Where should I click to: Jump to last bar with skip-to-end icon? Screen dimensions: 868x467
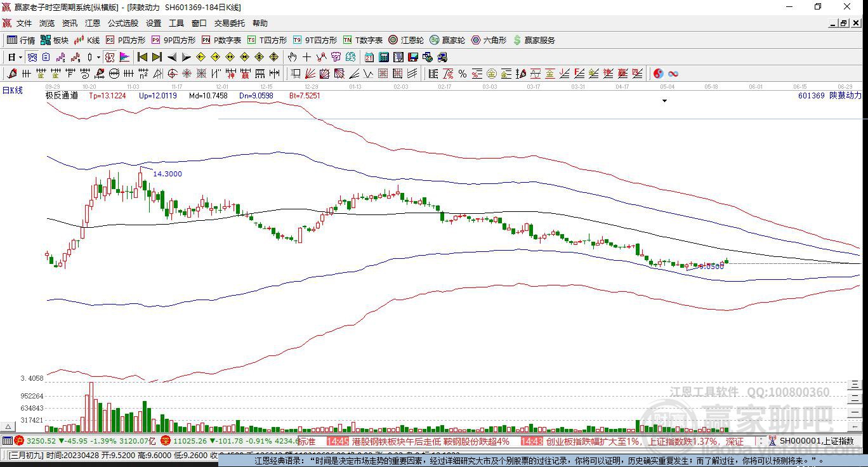(157, 57)
